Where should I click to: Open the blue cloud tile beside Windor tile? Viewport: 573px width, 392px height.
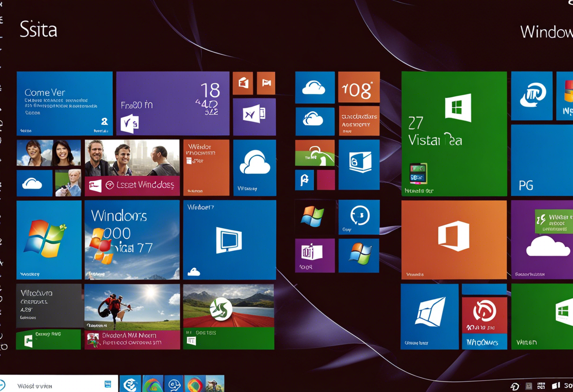(254, 167)
